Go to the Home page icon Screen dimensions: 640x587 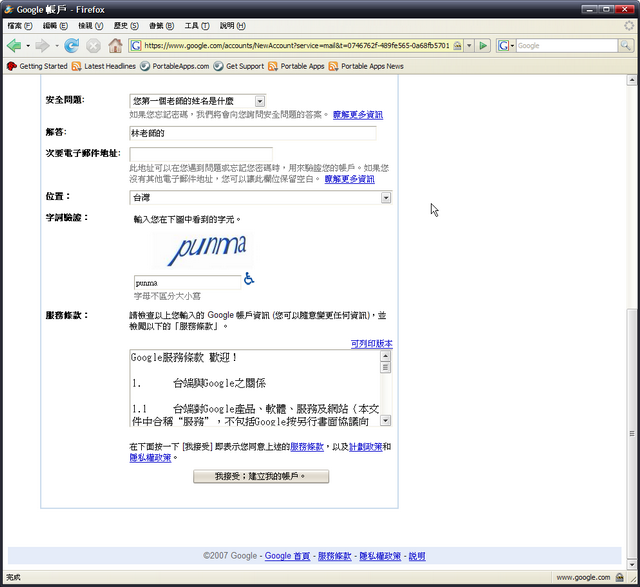pos(116,46)
